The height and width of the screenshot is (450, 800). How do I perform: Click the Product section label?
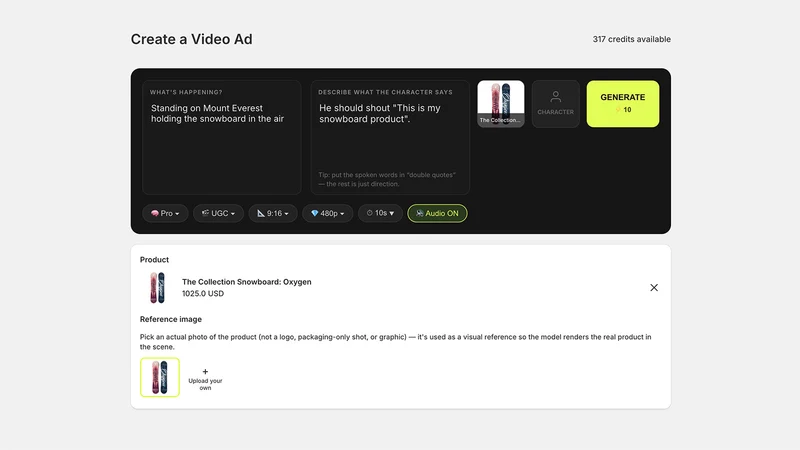[x=154, y=260]
